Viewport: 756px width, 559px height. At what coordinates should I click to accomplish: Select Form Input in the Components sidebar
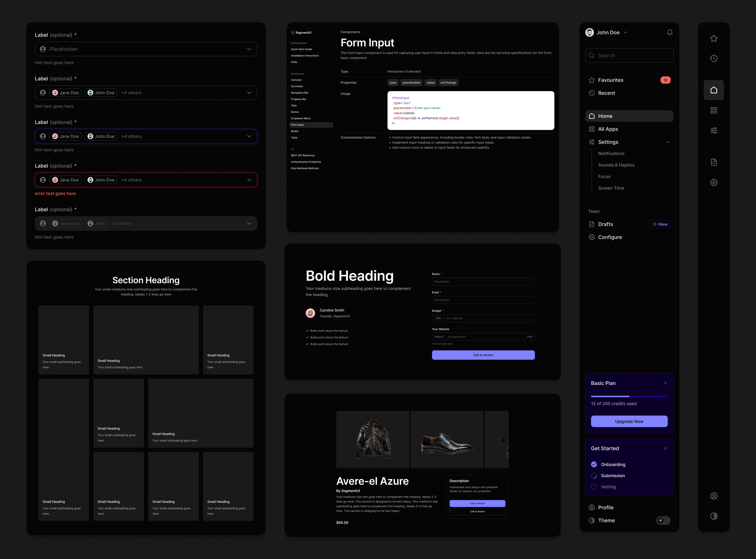[x=298, y=125]
